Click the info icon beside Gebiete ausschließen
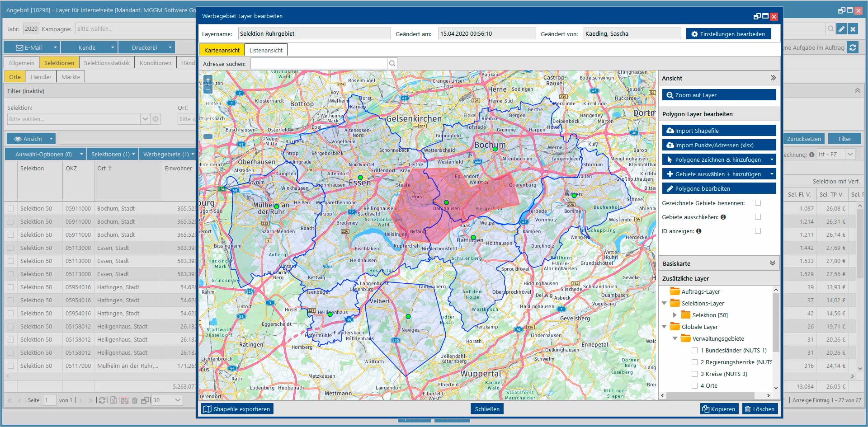 (723, 217)
